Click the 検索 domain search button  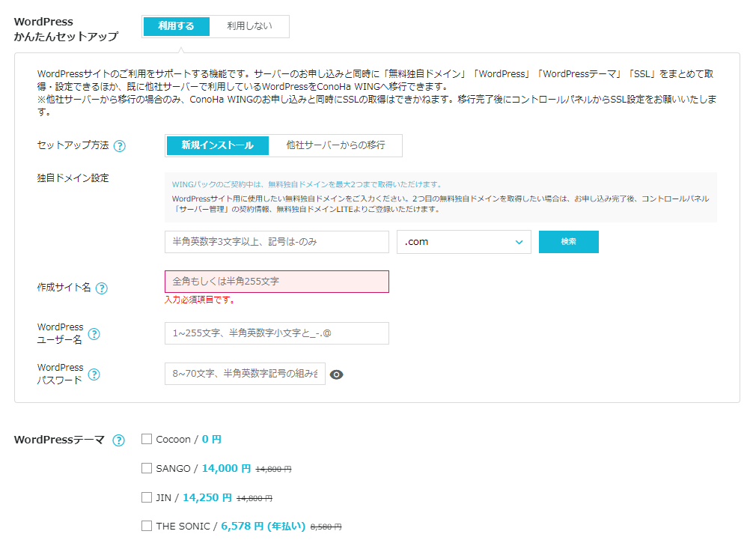tap(568, 242)
